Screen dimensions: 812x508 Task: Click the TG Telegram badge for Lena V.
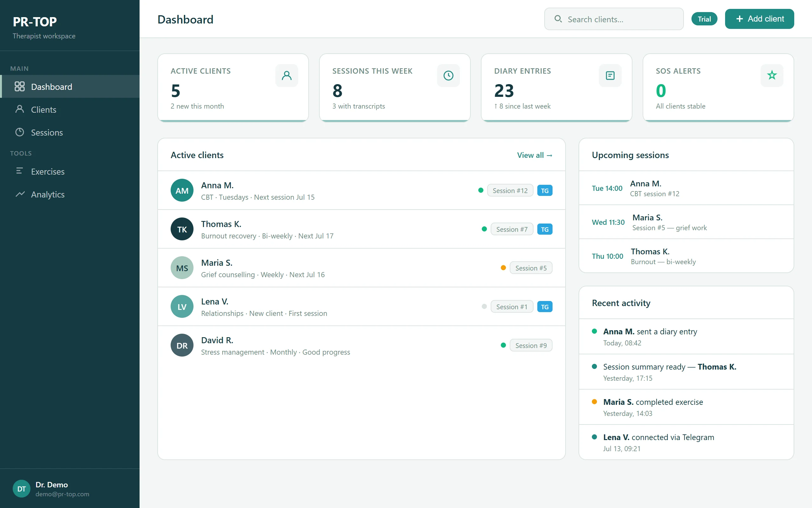545,306
